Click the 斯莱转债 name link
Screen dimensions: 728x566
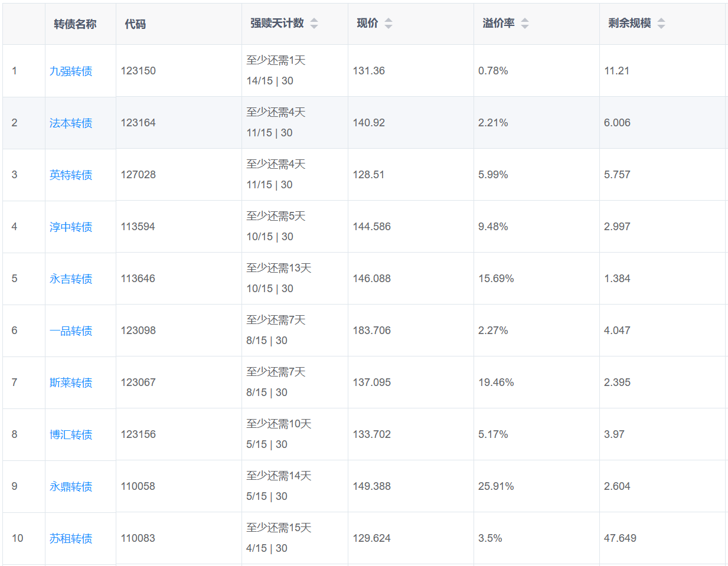71,383
